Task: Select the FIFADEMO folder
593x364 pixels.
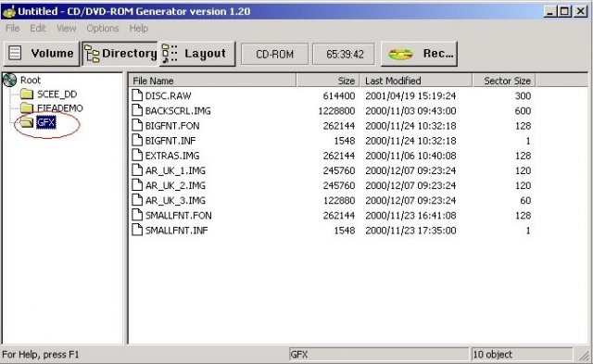Action: (x=59, y=108)
